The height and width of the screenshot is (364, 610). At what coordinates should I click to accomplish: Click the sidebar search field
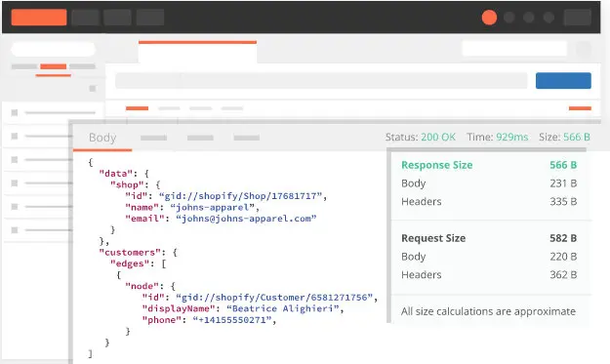[54, 50]
